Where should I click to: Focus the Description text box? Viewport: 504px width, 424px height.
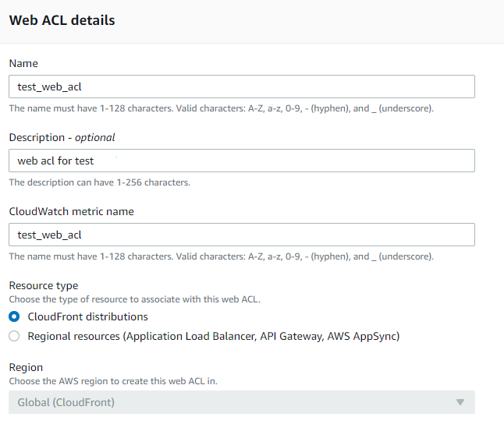pyautogui.click(x=242, y=161)
